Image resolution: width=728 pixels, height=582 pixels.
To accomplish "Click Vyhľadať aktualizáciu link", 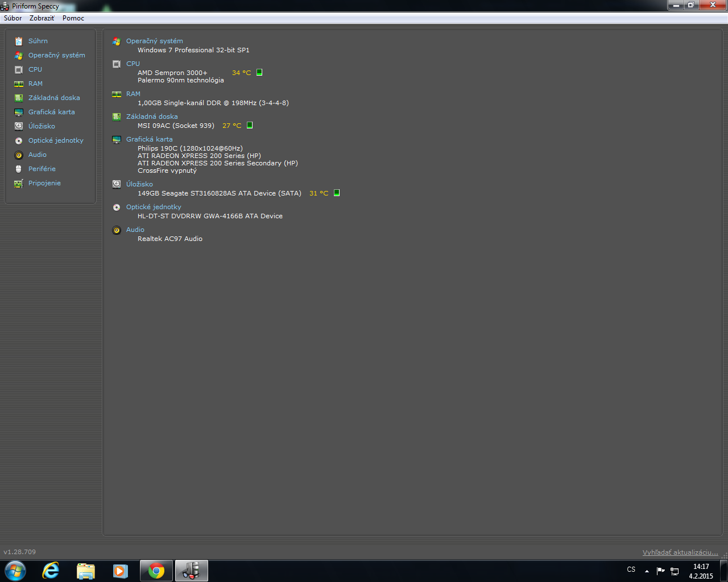I will coord(680,552).
